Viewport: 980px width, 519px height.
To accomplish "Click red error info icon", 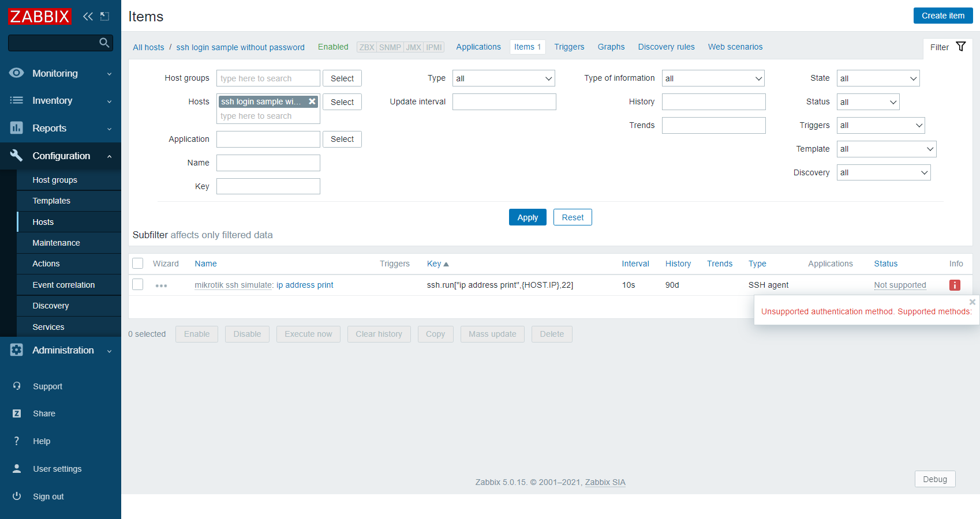I will pyautogui.click(x=955, y=285).
